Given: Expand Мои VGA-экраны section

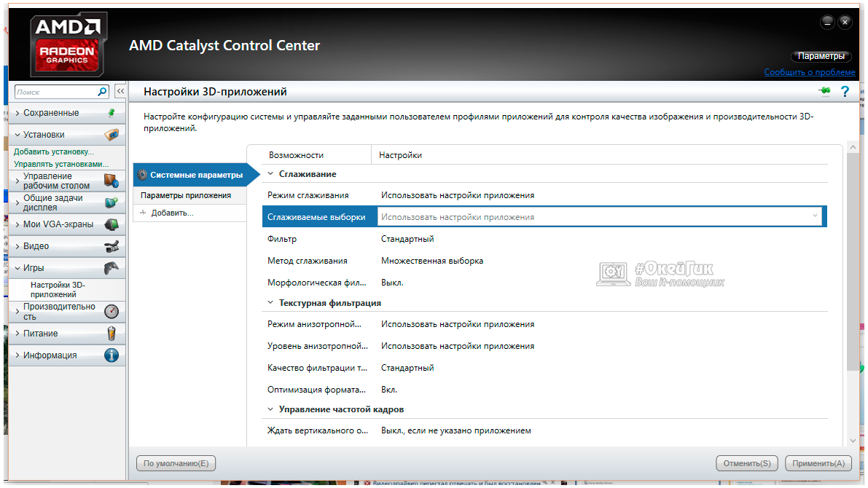Looking at the screenshot, I should tap(17, 224).
